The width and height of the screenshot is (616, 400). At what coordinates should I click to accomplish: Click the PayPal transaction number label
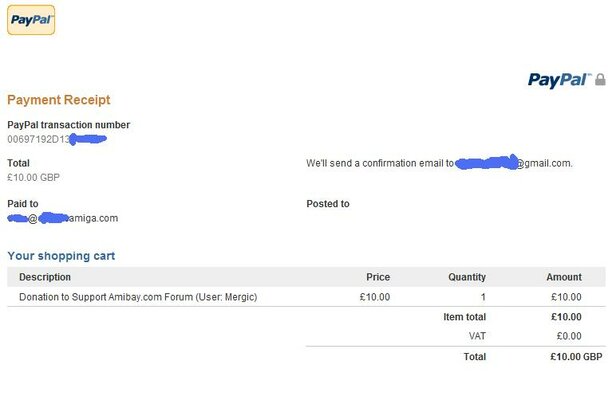(68, 125)
